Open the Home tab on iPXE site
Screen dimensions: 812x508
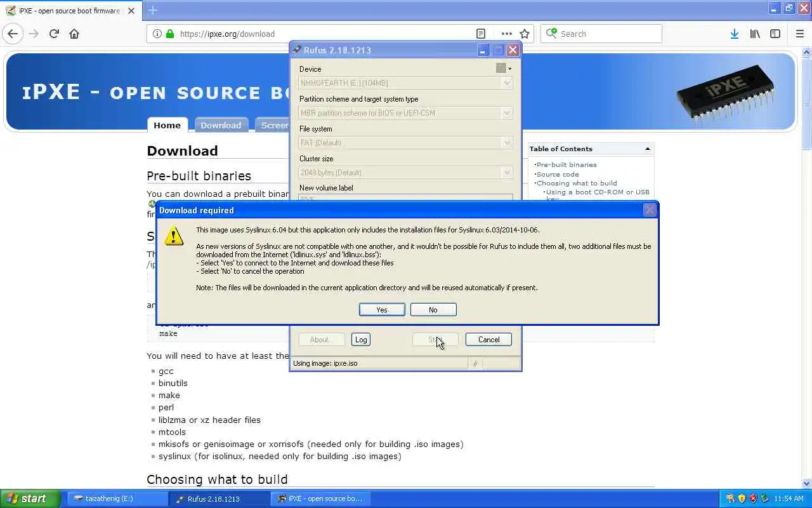(x=167, y=125)
